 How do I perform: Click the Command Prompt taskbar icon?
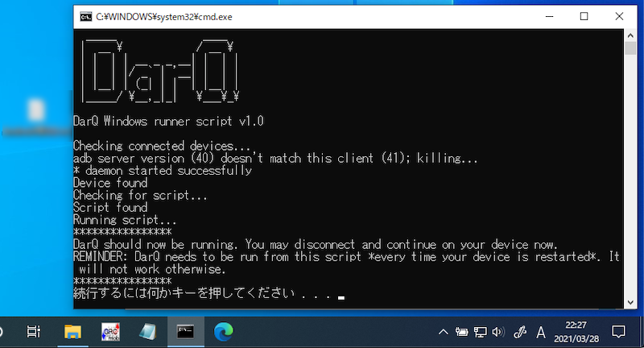(186, 331)
